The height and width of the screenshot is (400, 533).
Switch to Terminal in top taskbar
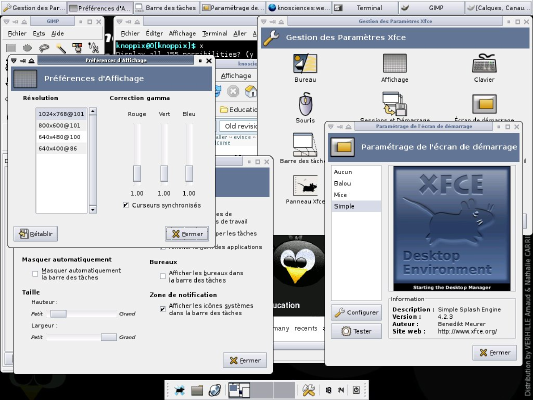365,7
